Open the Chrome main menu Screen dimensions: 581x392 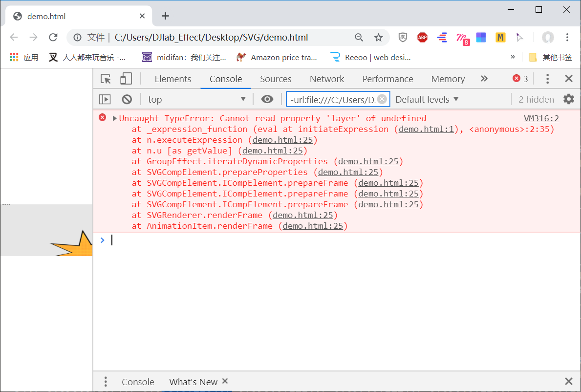(x=567, y=37)
